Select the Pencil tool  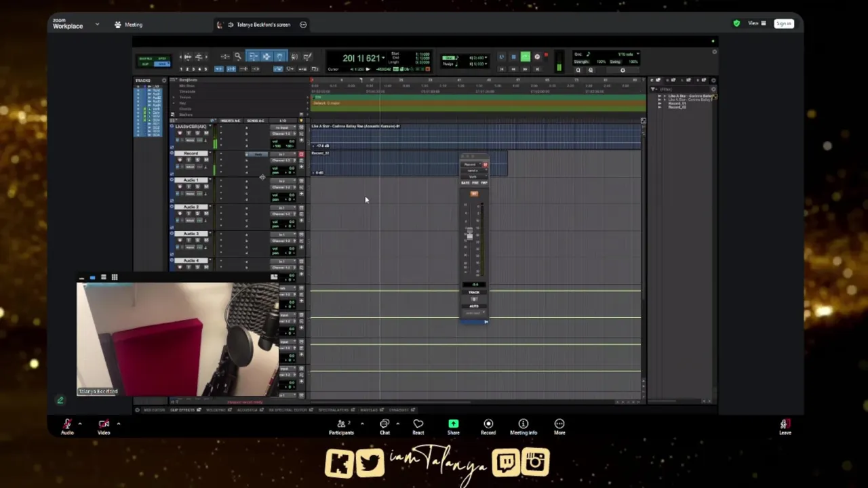pos(307,56)
